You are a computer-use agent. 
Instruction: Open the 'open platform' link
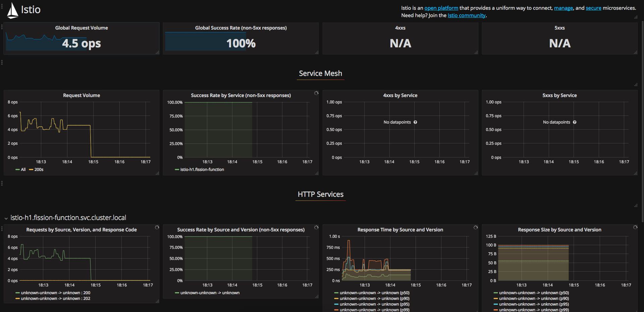point(441,8)
